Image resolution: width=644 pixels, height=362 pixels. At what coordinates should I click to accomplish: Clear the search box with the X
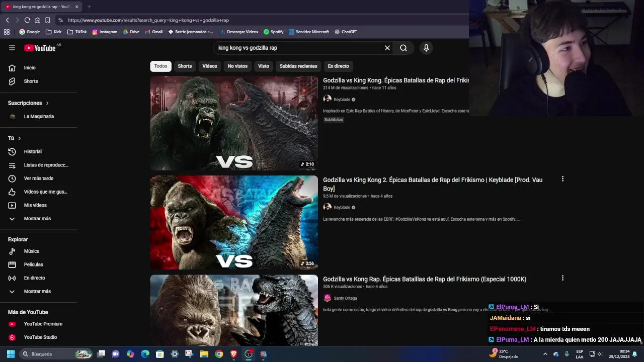click(387, 48)
